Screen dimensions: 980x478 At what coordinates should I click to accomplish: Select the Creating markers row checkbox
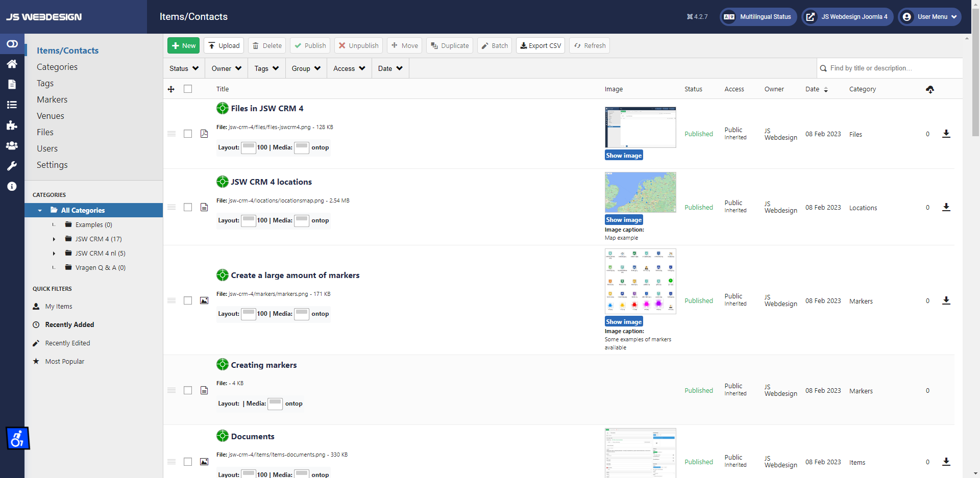[x=188, y=390]
